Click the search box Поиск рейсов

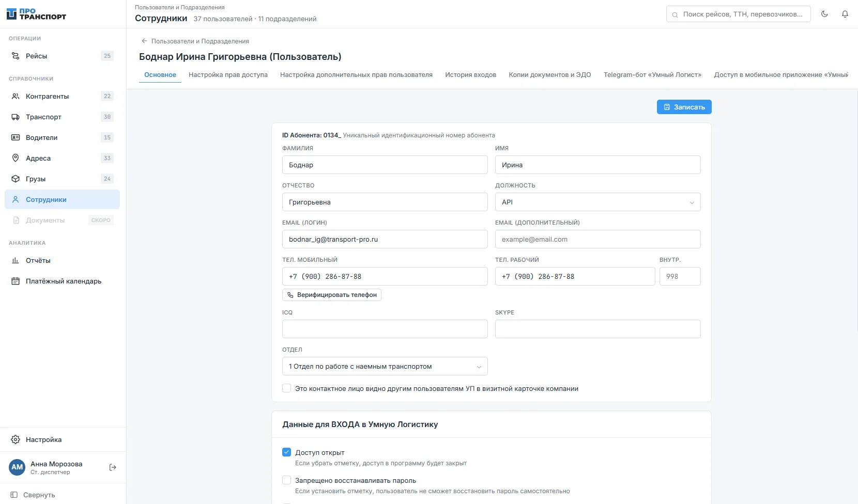point(738,14)
